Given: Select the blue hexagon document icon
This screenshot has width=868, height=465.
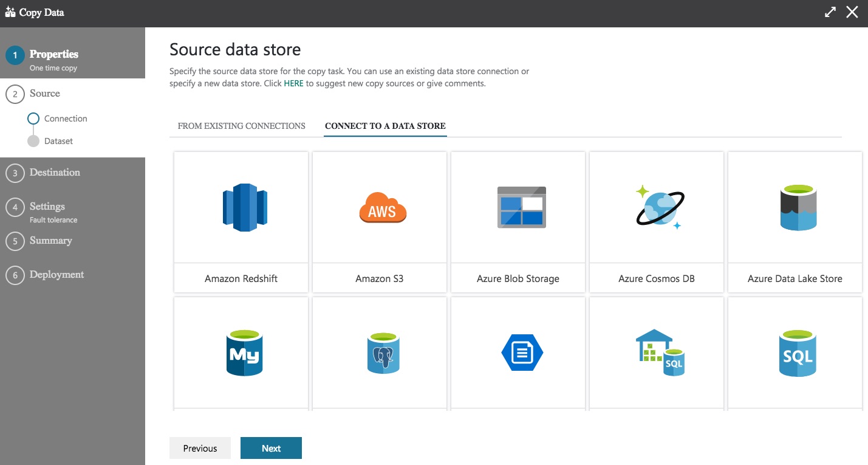Looking at the screenshot, I should point(522,353).
